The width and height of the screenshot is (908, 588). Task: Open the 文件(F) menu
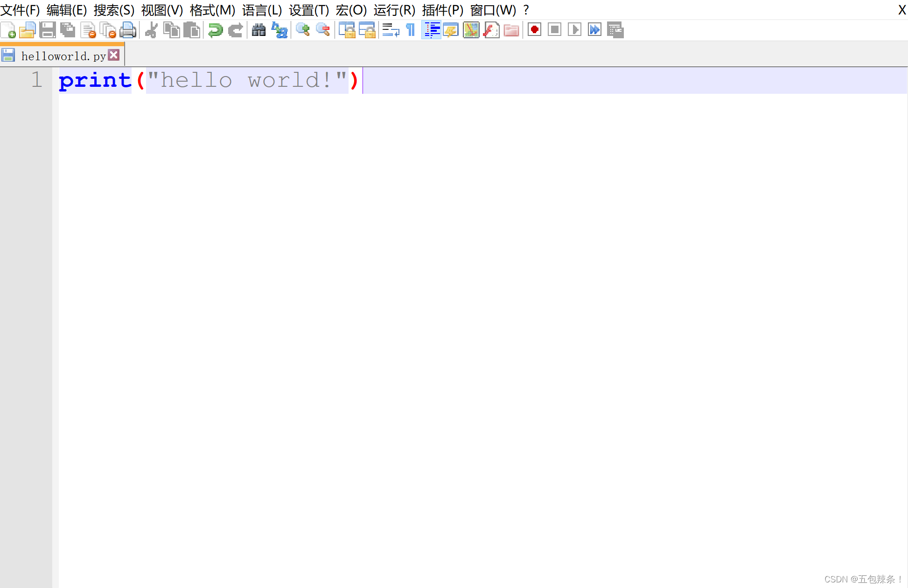(x=20, y=10)
